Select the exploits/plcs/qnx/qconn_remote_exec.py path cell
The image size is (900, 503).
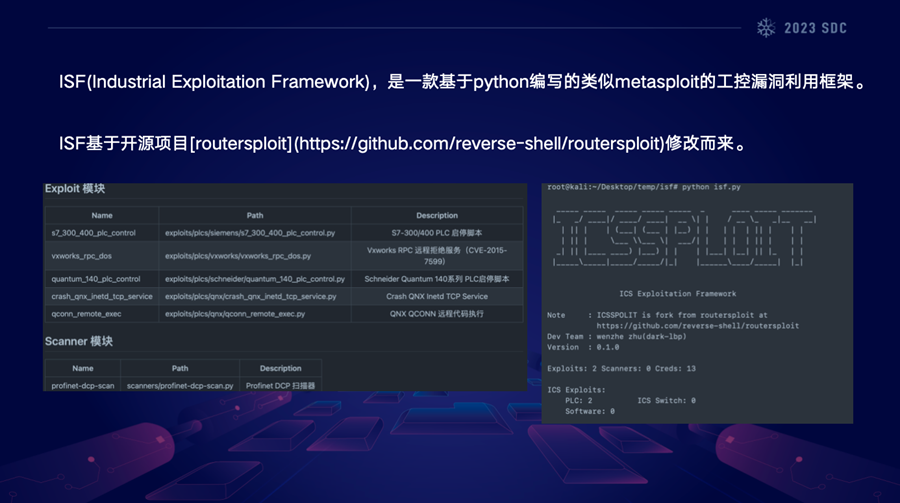(x=255, y=314)
